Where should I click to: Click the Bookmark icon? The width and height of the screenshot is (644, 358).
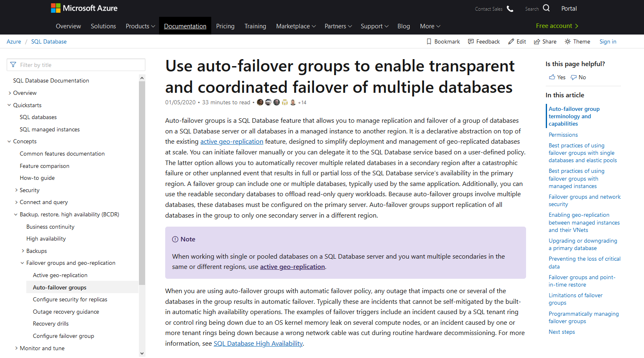[x=429, y=41]
